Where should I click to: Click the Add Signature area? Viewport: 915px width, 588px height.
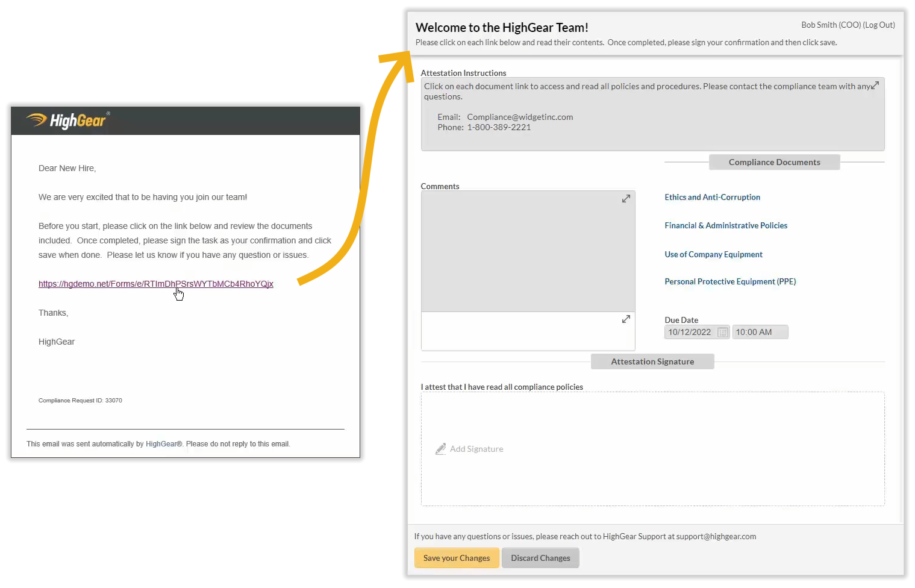652,449
